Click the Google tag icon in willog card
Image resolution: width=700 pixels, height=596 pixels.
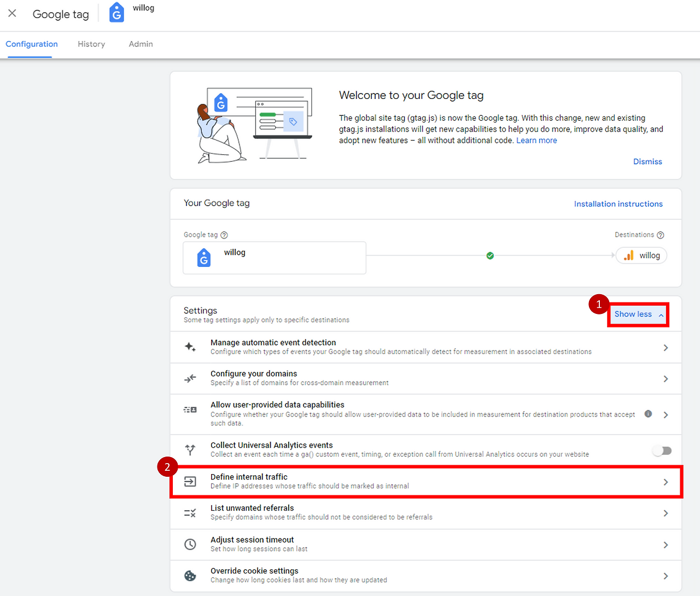click(x=204, y=258)
